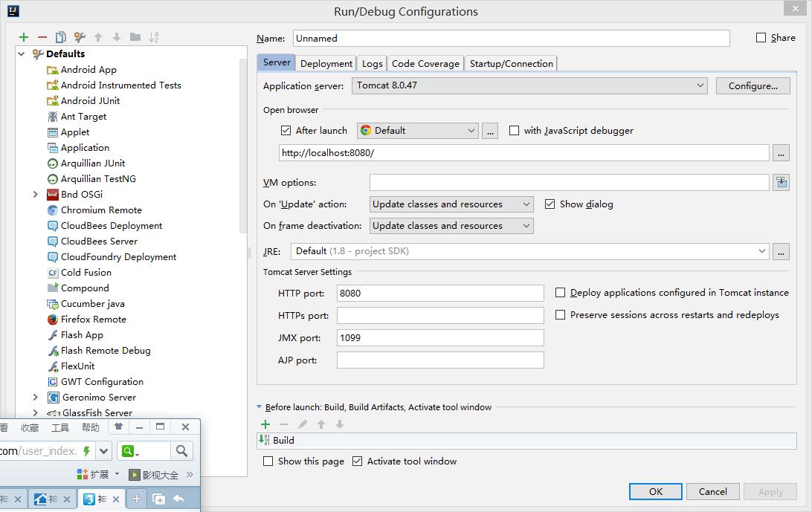Viewport: 812px width, 512px height.
Task: Edit before-launch task pencil icon
Action: pos(303,424)
